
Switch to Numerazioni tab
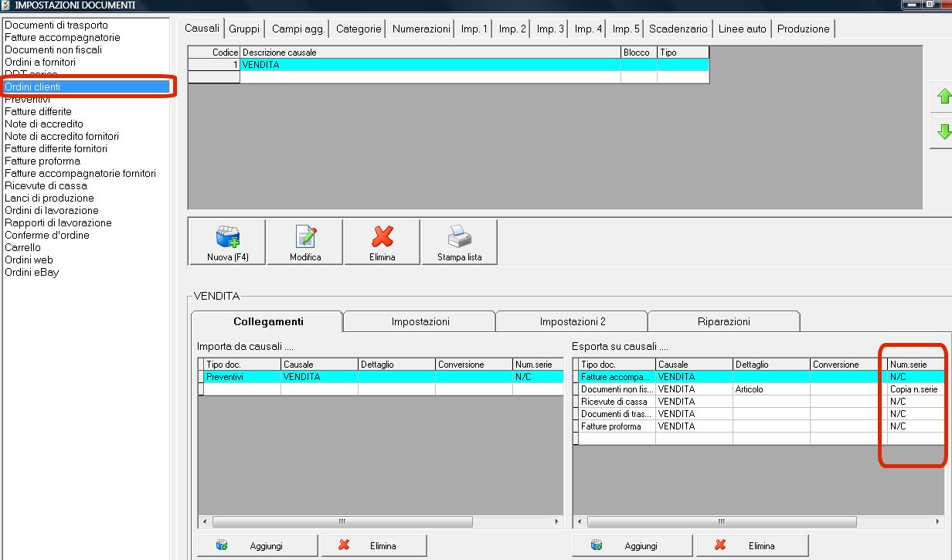pos(421,29)
